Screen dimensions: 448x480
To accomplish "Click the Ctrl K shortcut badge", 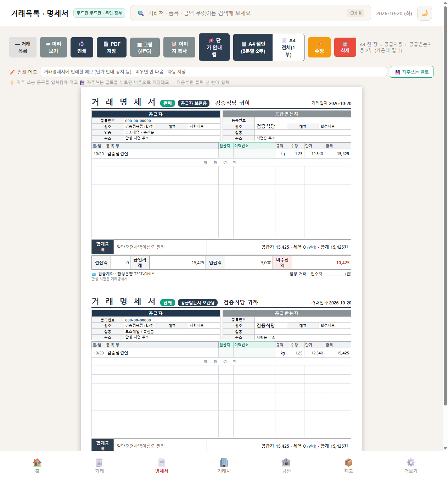I will (356, 13).
